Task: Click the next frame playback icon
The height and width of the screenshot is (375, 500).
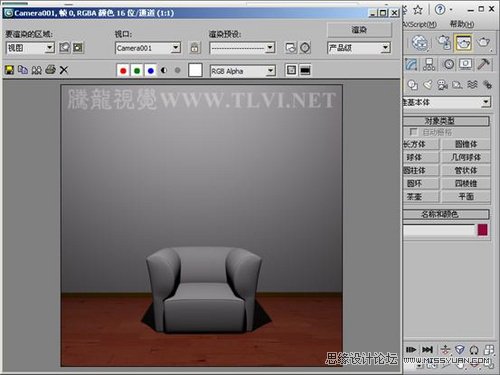Action: pos(411,349)
